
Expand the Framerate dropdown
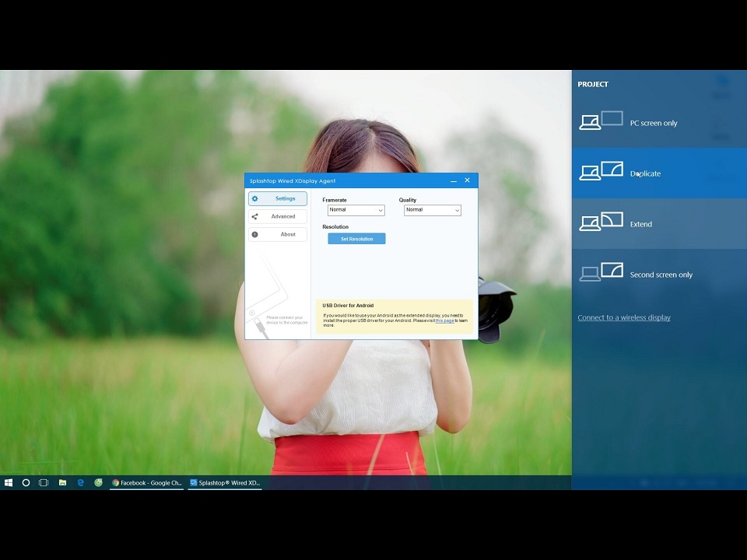coord(356,210)
